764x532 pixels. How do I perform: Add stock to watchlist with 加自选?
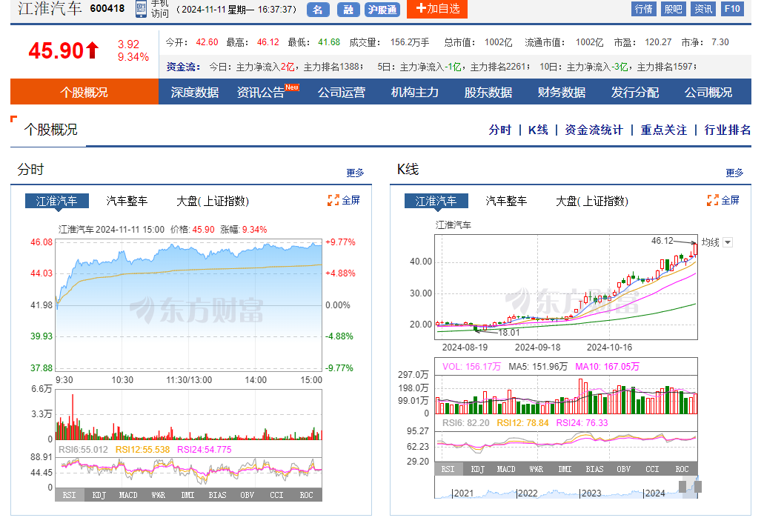point(437,9)
